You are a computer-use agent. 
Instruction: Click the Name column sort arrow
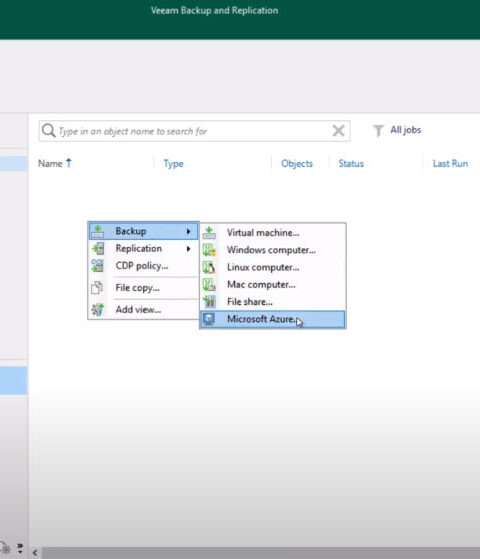69,163
